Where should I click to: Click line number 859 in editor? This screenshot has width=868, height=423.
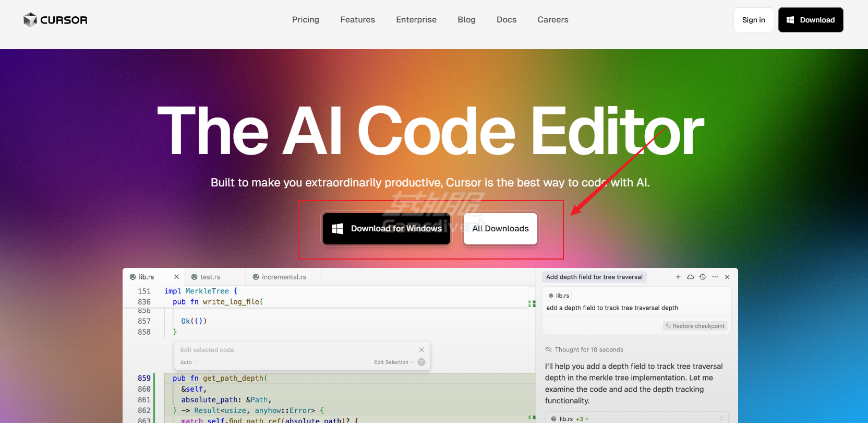click(144, 378)
